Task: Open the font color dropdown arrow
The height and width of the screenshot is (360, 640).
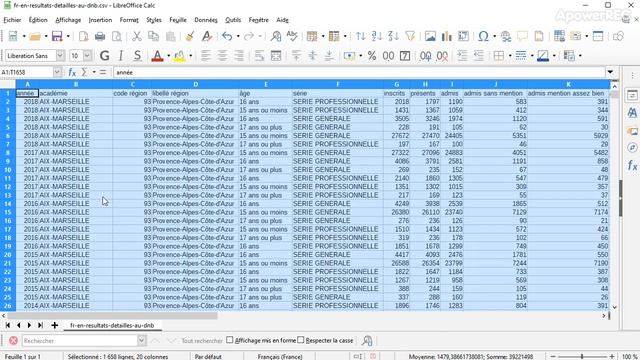Action: click(168, 56)
